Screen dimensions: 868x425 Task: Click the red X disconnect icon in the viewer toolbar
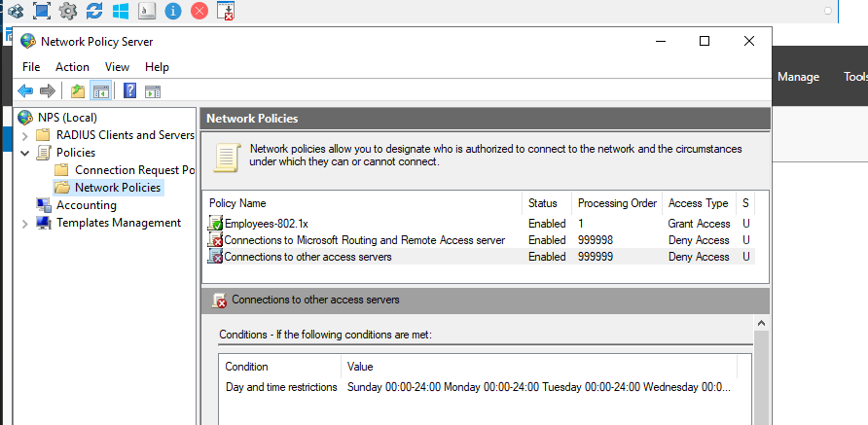pyautogui.click(x=199, y=11)
